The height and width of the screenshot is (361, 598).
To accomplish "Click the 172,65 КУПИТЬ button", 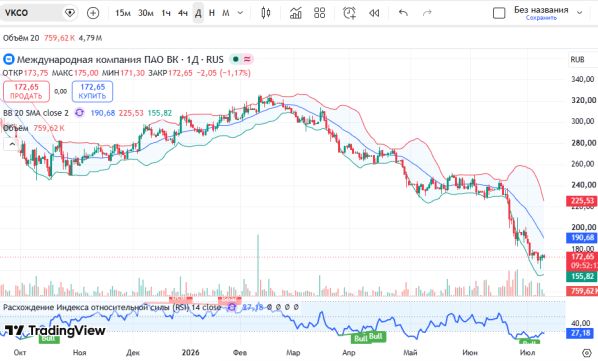I will [92, 91].
